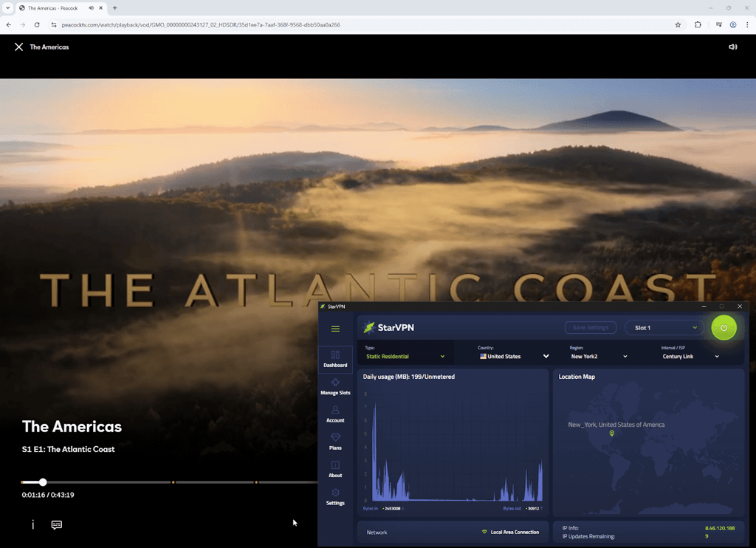This screenshot has height=548, width=756.
Task: Open About in StarVPN sidebar
Action: click(336, 470)
